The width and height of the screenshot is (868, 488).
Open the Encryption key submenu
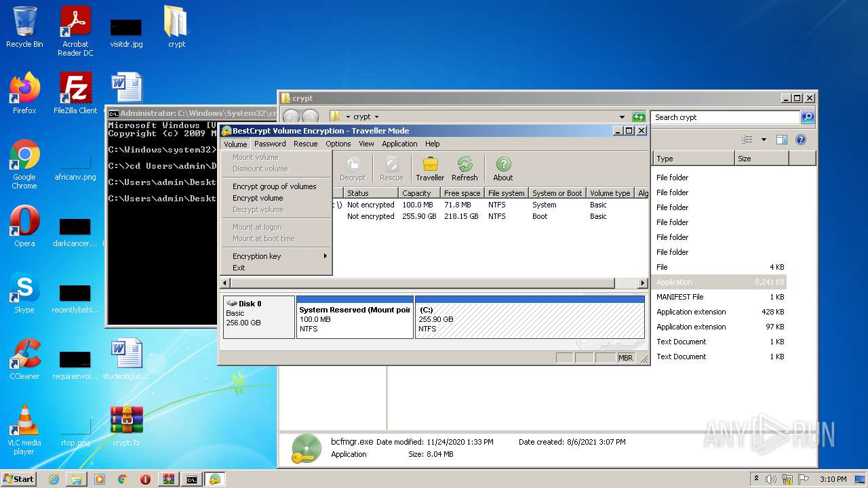277,256
